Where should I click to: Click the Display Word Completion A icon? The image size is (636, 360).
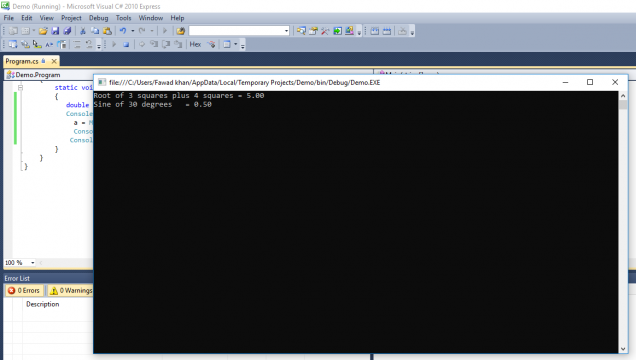[49, 44]
